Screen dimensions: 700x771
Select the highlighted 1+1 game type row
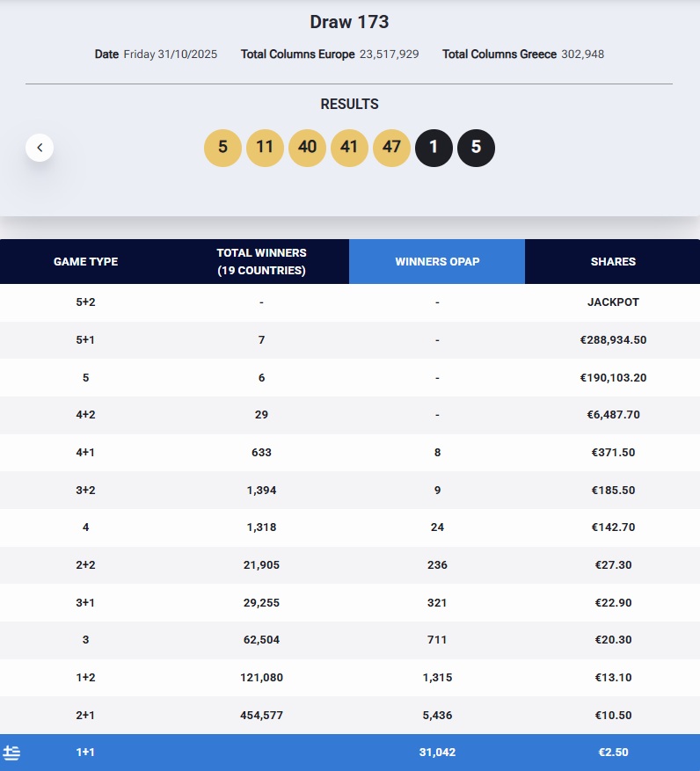pyautogui.click(x=85, y=753)
